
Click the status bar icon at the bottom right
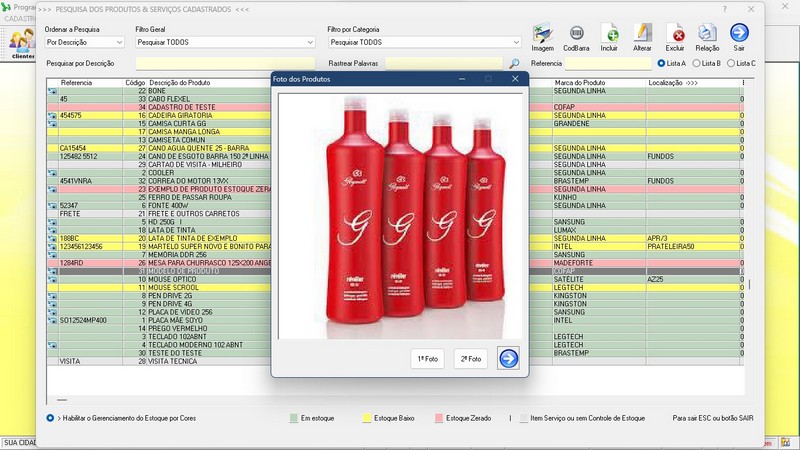point(785,442)
